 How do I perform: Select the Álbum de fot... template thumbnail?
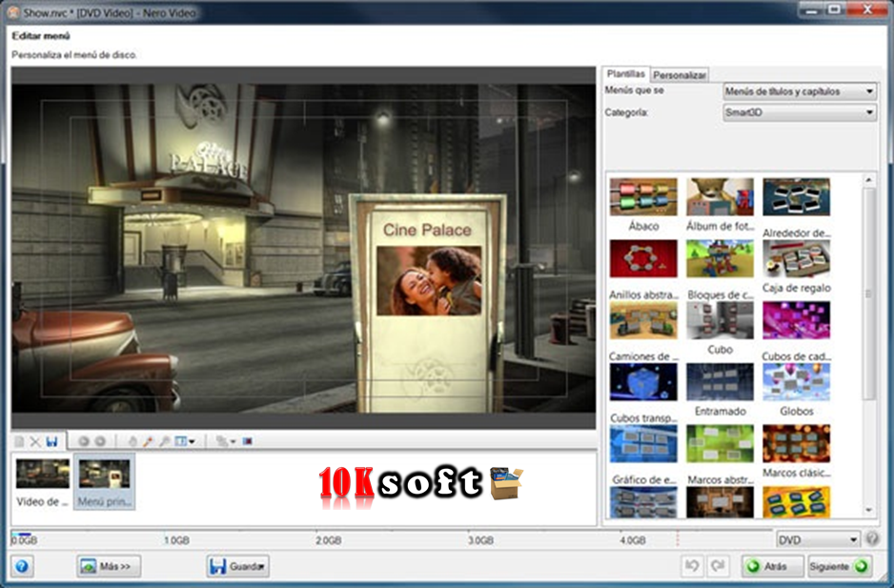(x=720, y=196)
